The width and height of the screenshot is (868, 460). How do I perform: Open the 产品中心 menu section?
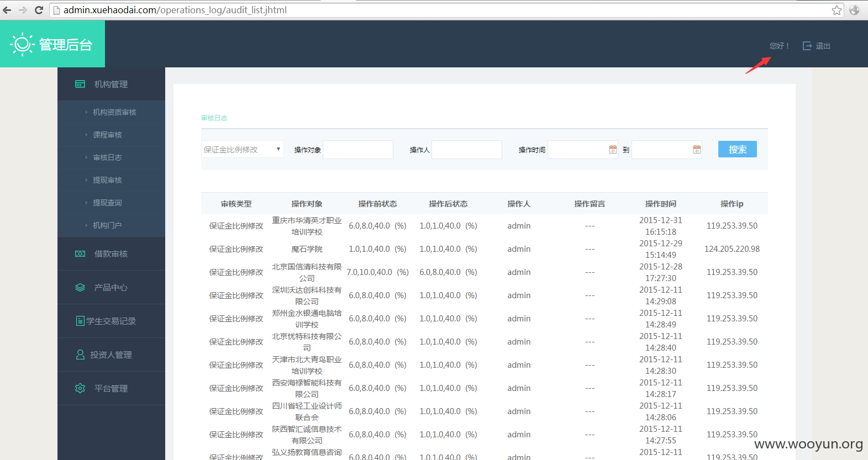coord(111,287)
